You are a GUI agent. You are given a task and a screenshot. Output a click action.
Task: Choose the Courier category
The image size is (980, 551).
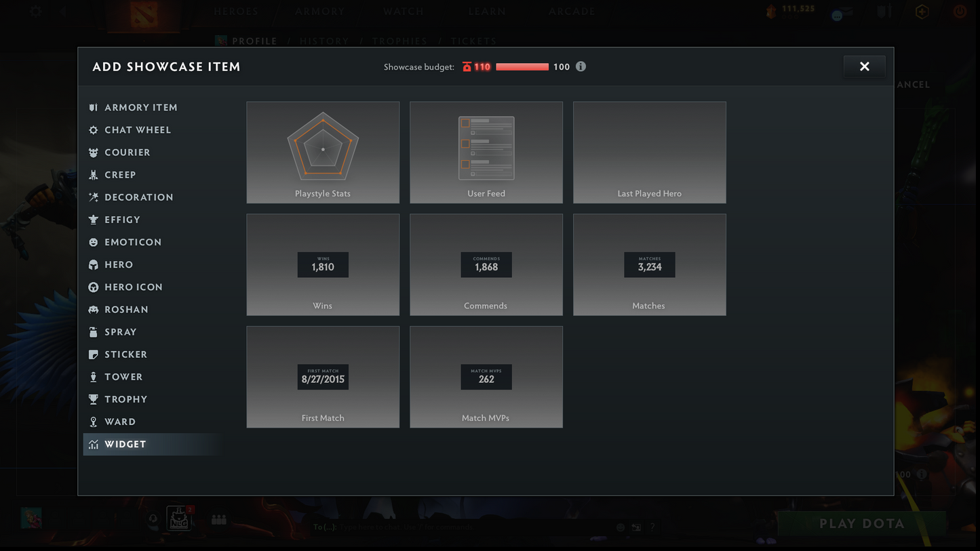click(x=152, y=152)
